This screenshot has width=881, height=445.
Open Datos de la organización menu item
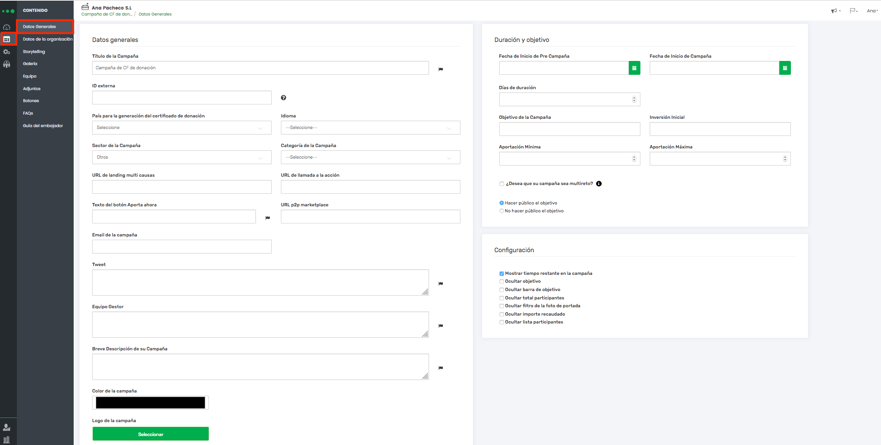(x=48, y=39)
